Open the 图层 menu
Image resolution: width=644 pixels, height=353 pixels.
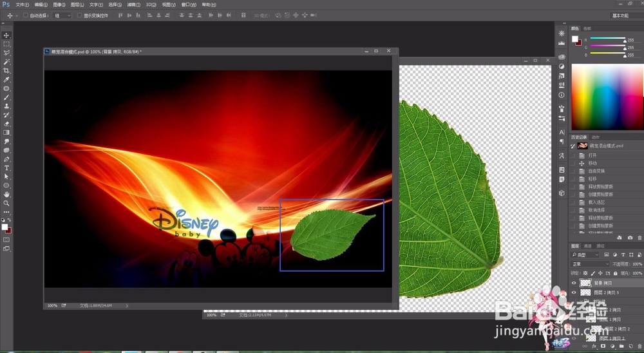[x=77, y=5]
